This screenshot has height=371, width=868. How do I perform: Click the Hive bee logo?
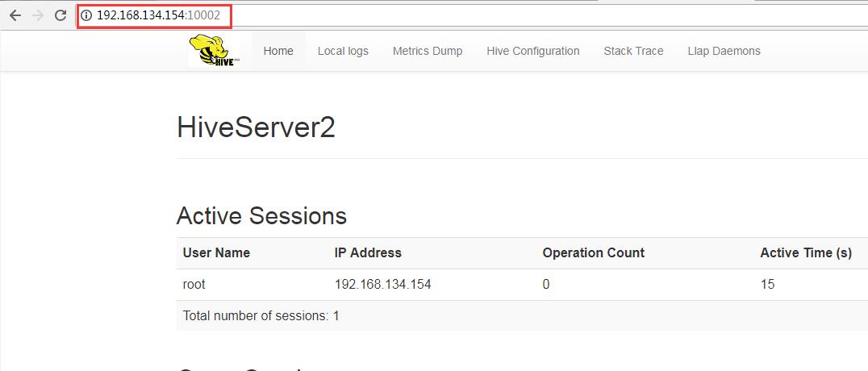click(215, 51)
